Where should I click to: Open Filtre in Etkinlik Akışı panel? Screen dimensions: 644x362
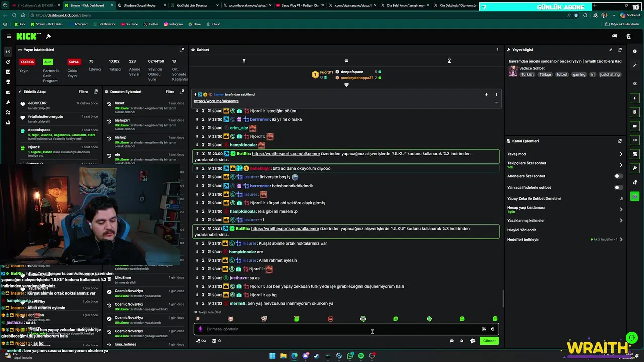(83, 92)
